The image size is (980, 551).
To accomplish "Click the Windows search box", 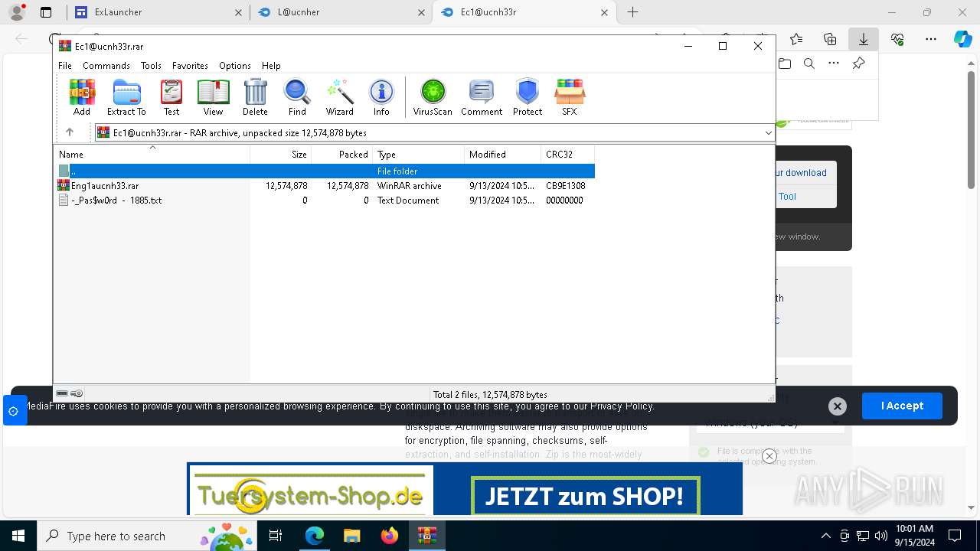I will [145, 536].
